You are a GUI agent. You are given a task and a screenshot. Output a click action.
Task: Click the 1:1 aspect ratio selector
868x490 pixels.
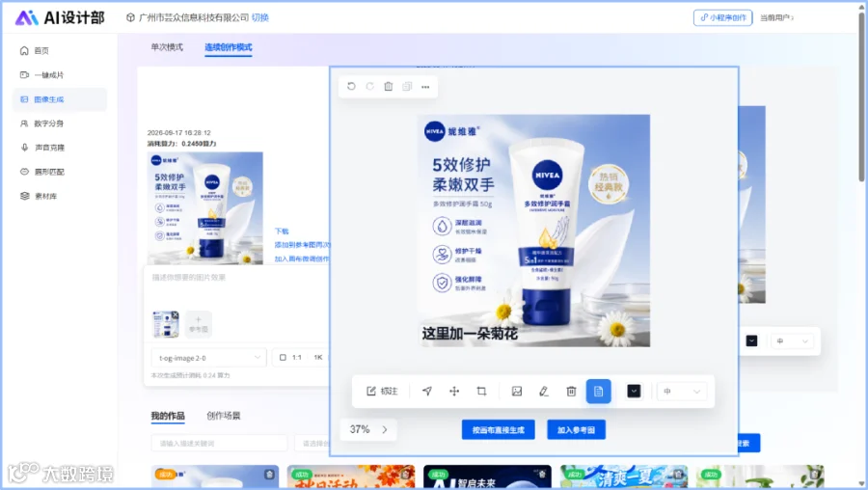pyautogui.click(x=291, y=358)
